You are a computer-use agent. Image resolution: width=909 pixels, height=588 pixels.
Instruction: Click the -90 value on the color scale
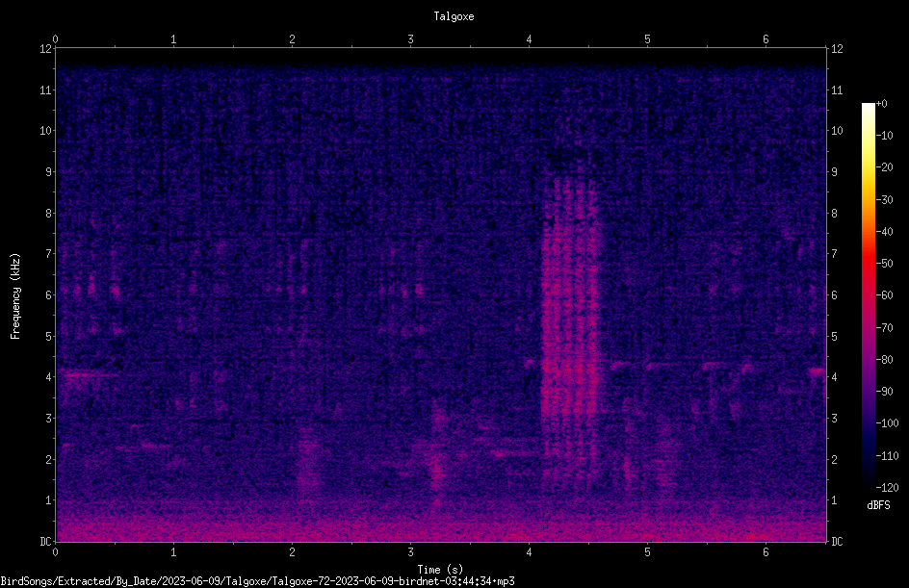pyautogui.click(x=884, y=392)
